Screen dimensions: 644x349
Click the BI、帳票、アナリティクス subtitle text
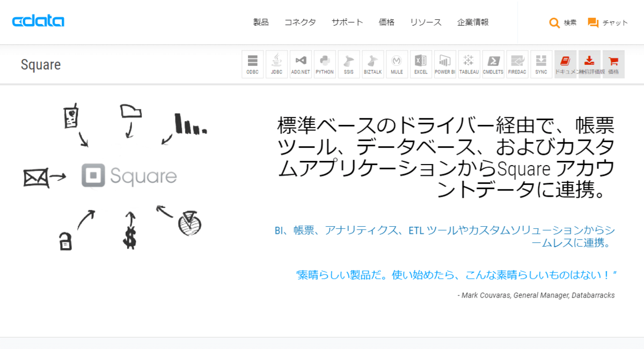(445, 236)
